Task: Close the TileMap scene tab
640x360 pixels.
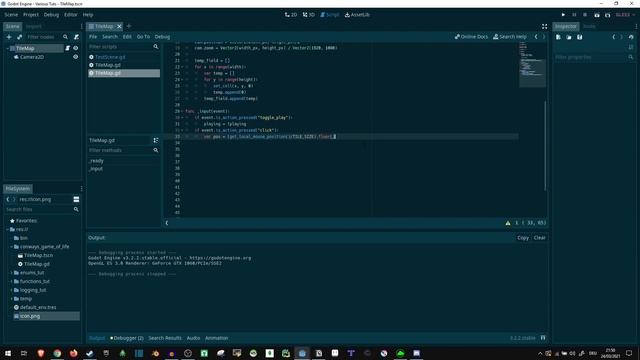Action: click(x=119, y=27)
